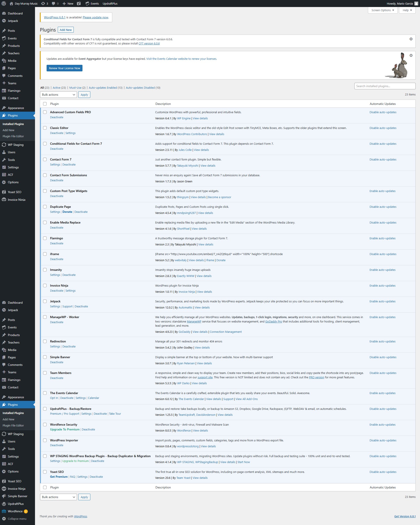Open Simple Banner icon in sidebar

pyautogui.click(x=4, y=496)
